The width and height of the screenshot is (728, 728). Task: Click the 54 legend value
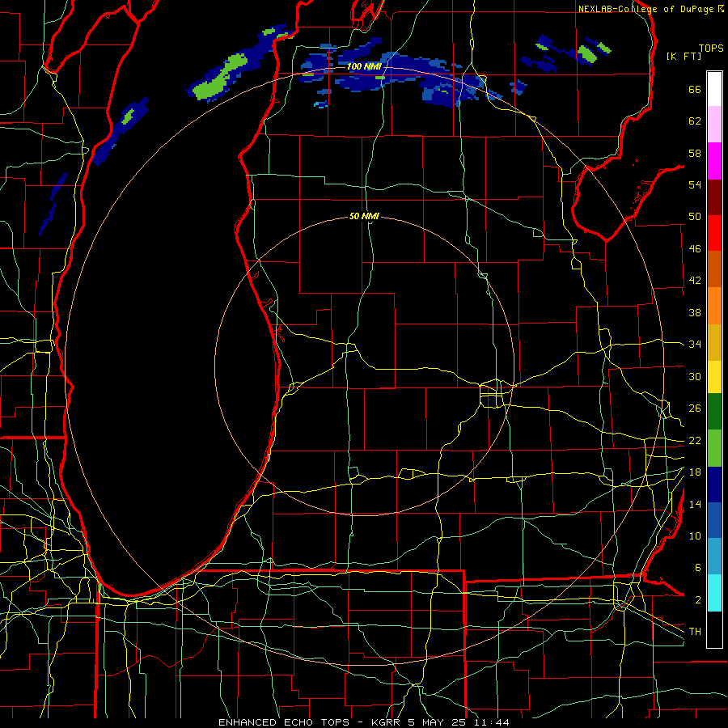coord(695,184)
